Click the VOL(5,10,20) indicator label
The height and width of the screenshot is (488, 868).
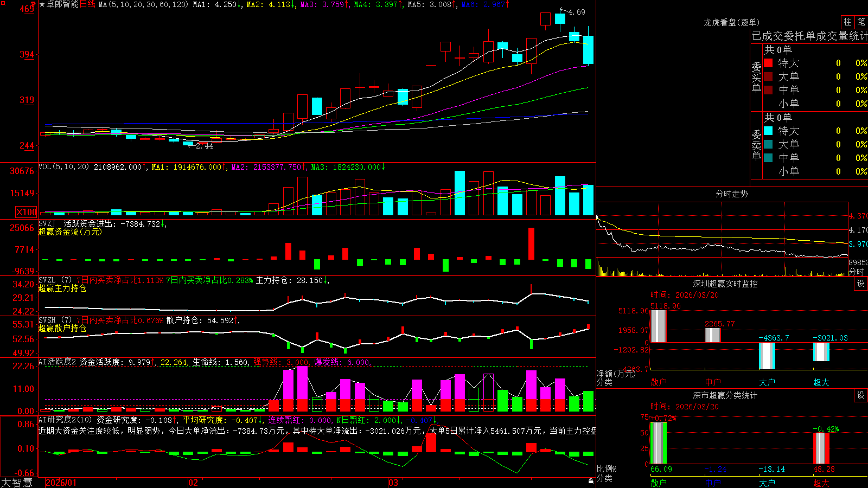pos(63,167)
